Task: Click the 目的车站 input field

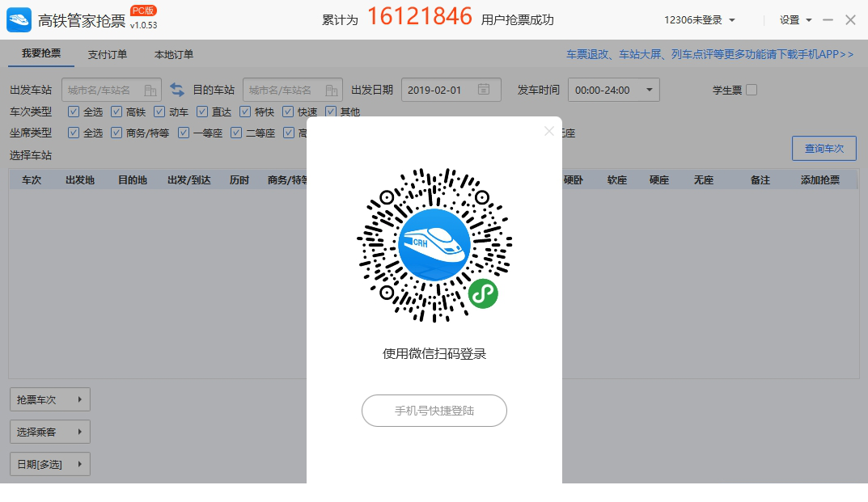Action: point(293,90)
